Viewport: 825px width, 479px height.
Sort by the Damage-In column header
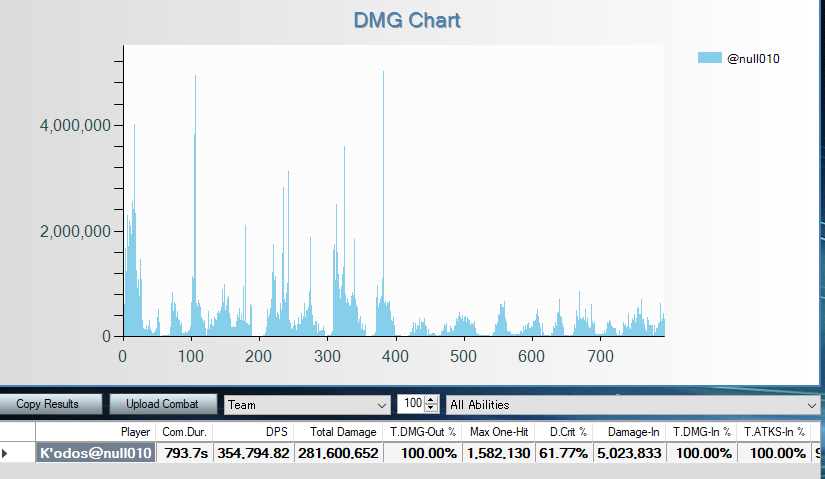(x=628, y=432)
